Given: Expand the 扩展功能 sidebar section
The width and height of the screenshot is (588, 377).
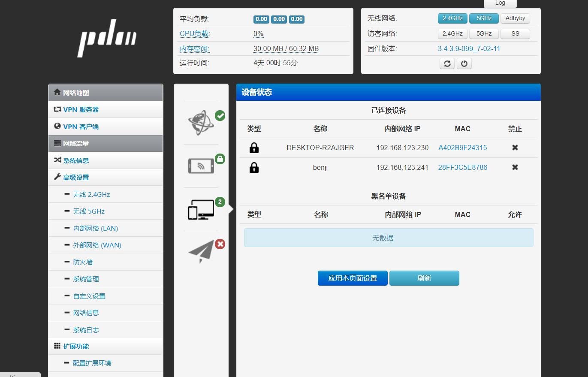Looking at the screenshot, I should [106, 347].
